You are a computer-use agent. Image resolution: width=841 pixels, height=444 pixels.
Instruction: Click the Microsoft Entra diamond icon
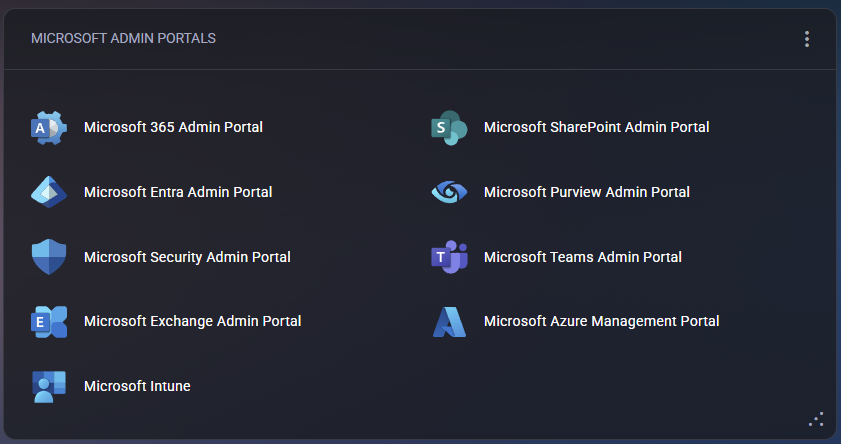coord(48,192)
